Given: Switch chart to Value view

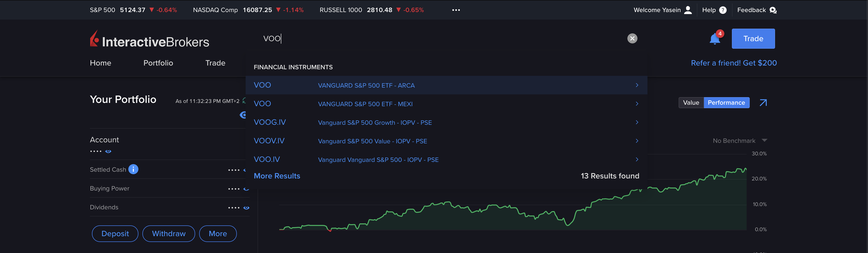Looking at the screenshot, I should click(691, 103).
